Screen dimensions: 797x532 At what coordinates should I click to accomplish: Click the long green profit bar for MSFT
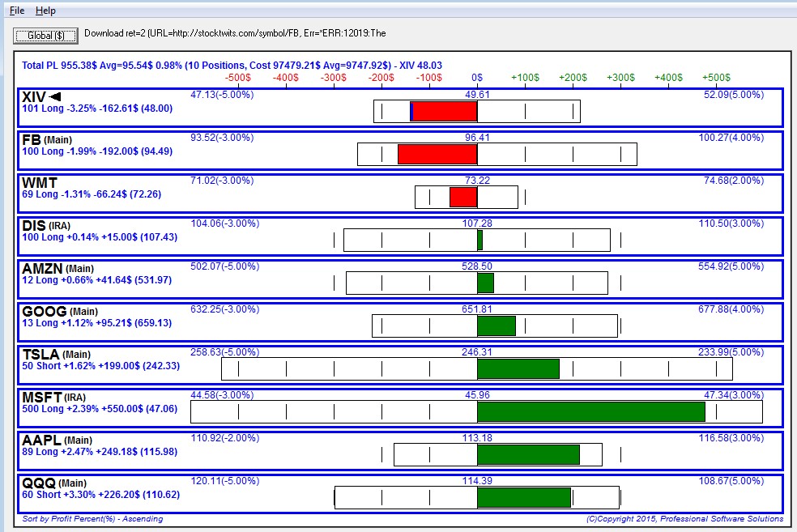tap(591, 411)
